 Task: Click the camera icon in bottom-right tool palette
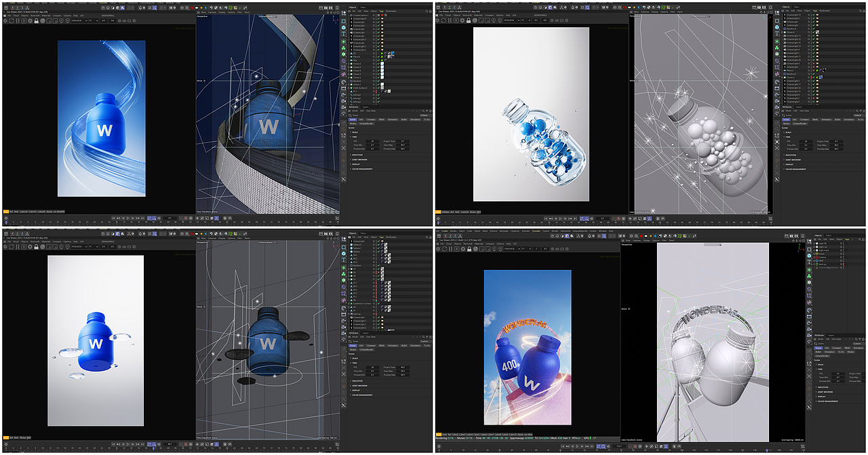click(x=809, y=329)
